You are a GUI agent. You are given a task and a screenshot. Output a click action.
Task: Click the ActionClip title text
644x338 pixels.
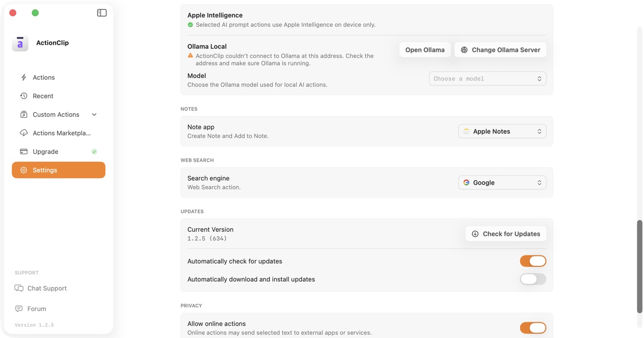52,43
